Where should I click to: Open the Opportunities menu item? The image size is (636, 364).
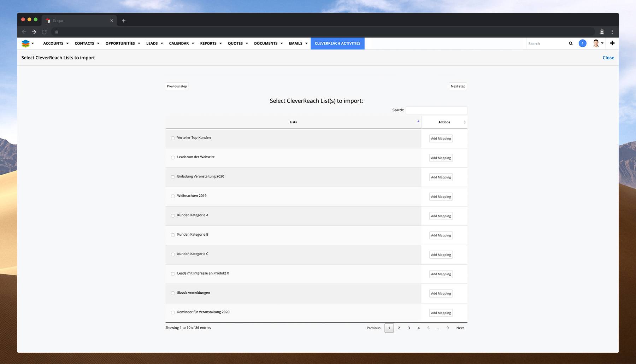pyautogui.click(x=120, y=43)
